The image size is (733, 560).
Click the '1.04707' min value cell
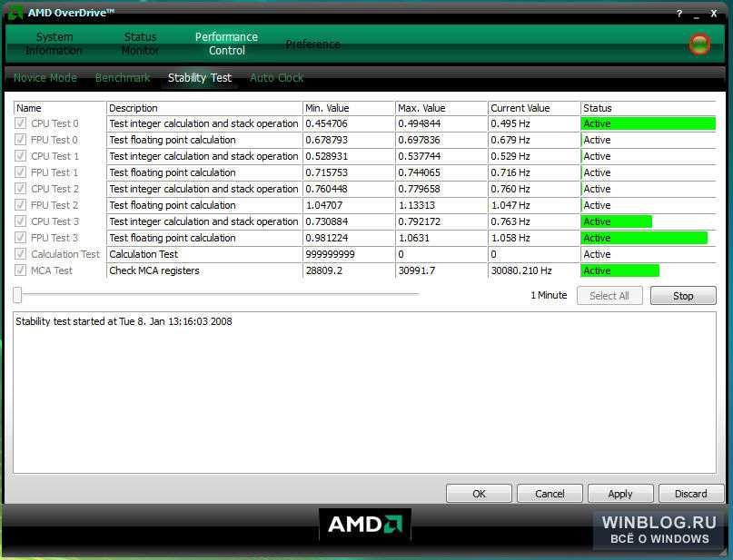[x=349, y=205]
